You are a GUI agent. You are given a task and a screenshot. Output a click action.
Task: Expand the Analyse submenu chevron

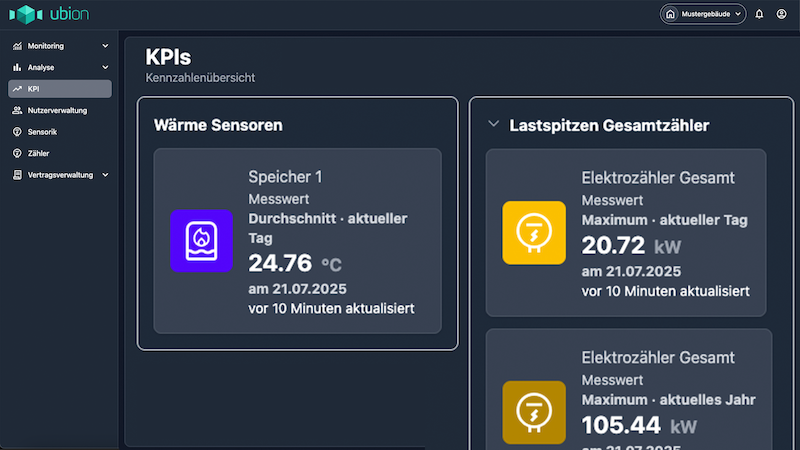pos(105,67)
